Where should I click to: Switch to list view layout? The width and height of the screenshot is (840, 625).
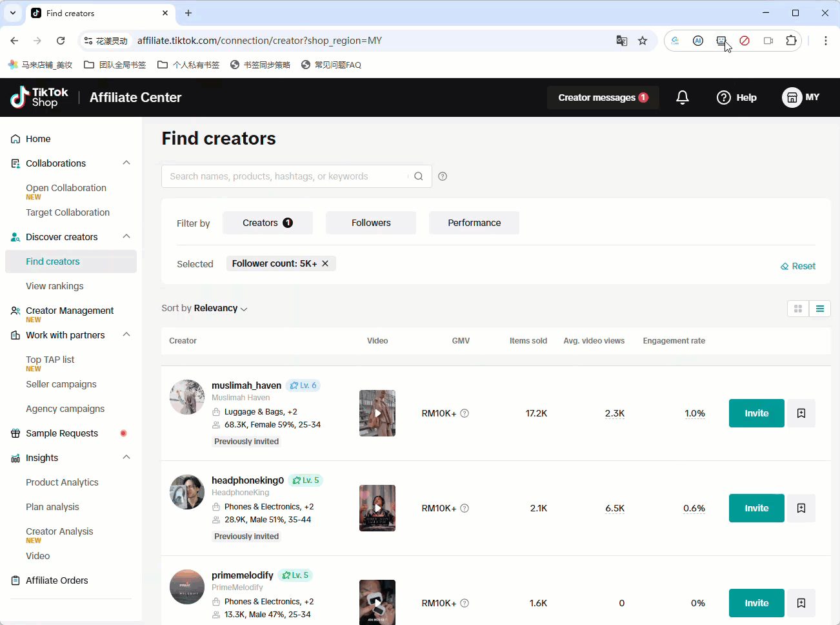pyautogui.click(x=820, y=309)
